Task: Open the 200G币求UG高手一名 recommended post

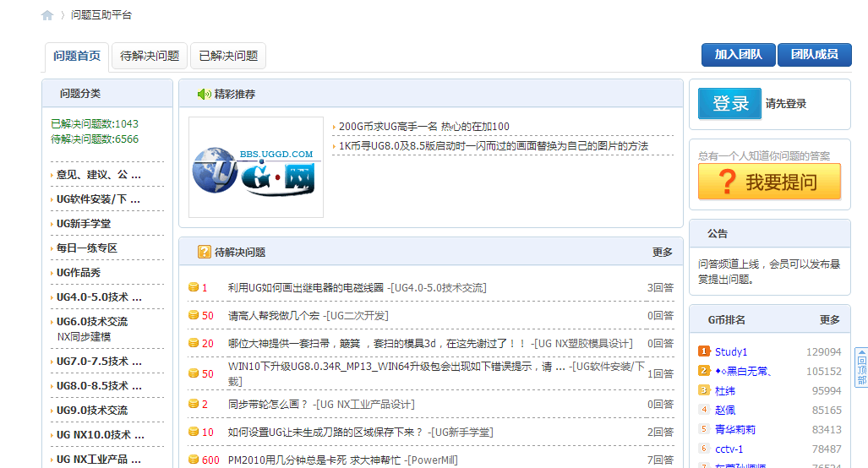Action: (424, 127)
